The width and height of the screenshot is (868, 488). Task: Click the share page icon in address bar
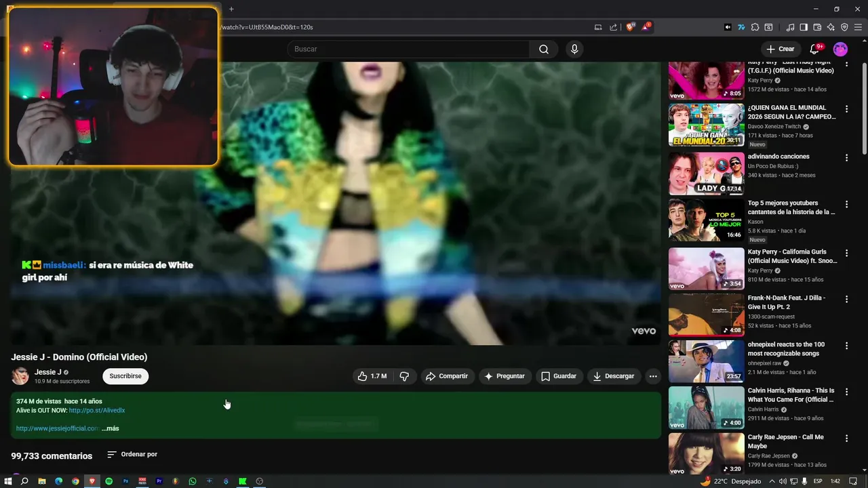pyautogui.click(x=613, y=27)
